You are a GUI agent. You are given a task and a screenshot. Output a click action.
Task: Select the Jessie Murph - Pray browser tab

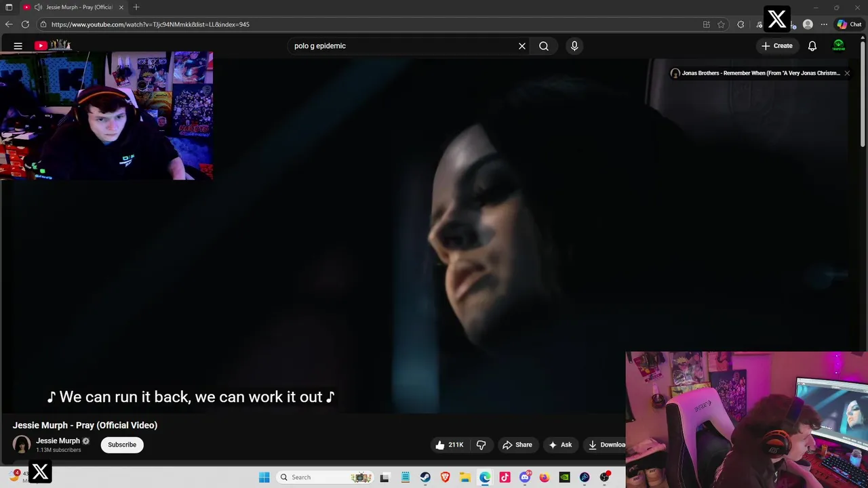pos(75,7)
